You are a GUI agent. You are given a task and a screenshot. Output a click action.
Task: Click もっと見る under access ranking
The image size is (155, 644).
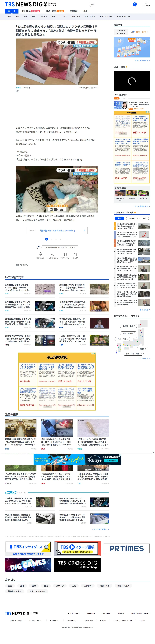click(x=145, y=310)
